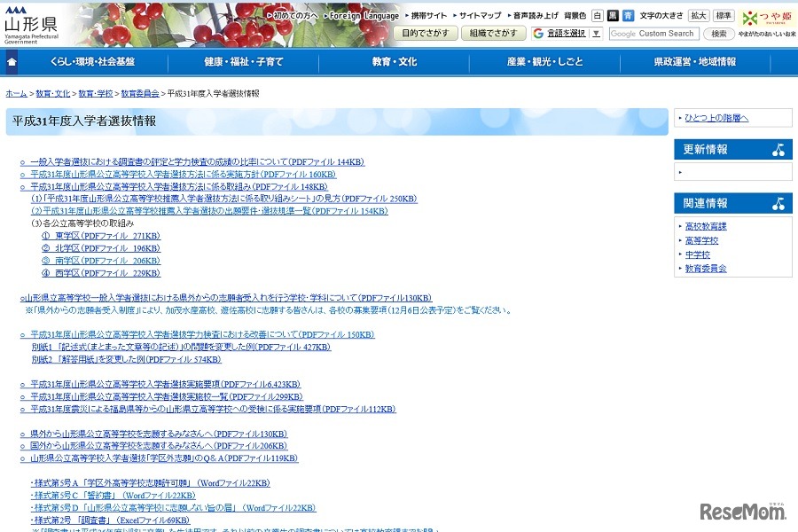Set text size to 拡大
Screen dimensions: 798x532
click(698, 16)
